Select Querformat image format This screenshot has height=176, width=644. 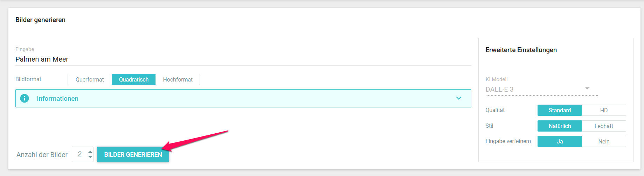[x=90, y=79]
